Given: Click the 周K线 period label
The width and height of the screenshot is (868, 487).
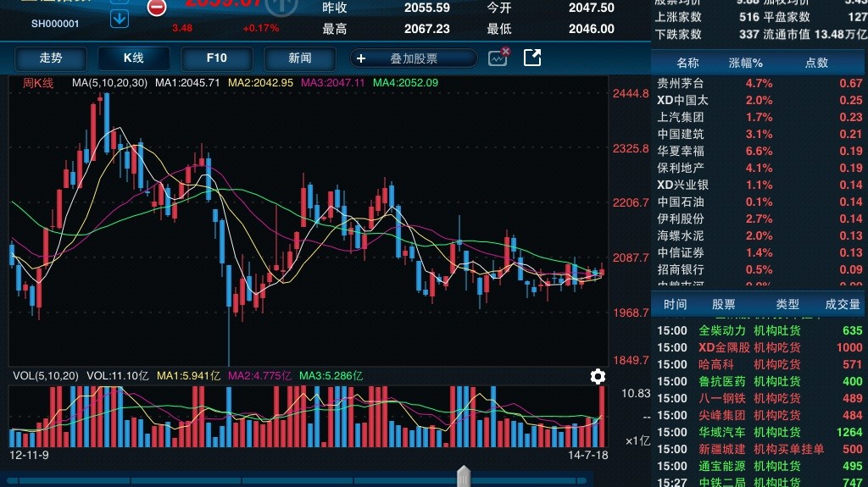Looking at the screenshot, I should pyautogui.click(x=38, y=83).
